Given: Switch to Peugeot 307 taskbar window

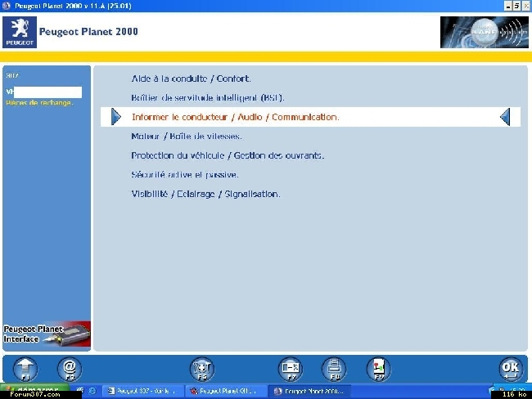Looking at the screenshot, I should (143, 391).
